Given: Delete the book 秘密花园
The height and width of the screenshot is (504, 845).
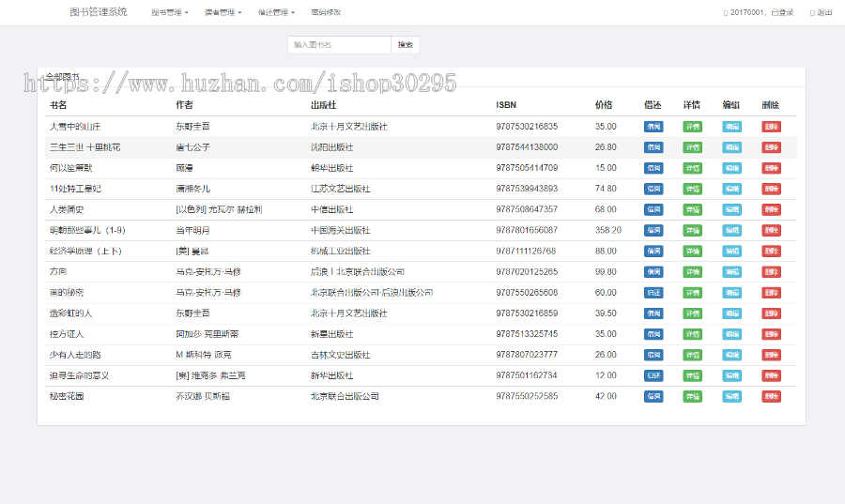Looking at the screenshot, I should (x=771, y=396).
